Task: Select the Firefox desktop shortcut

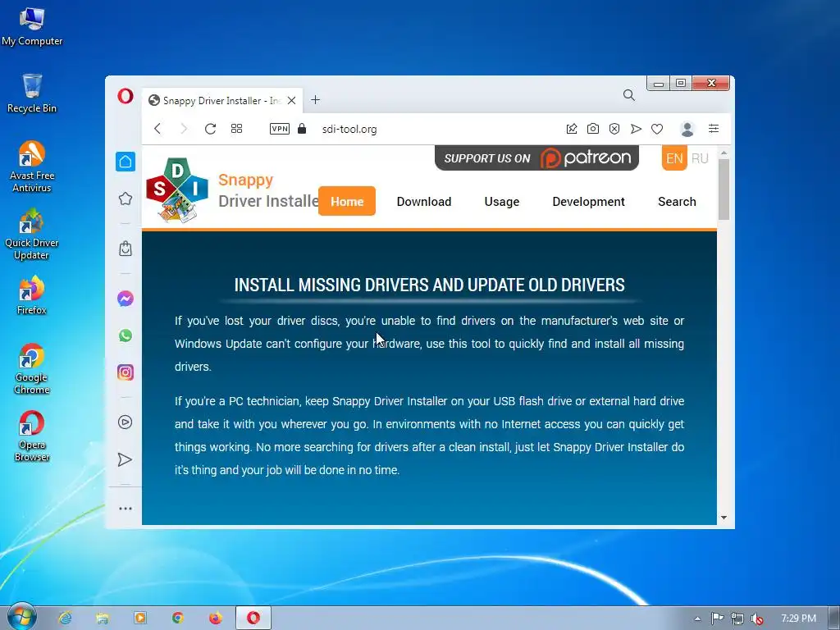Action: point(32,295)
